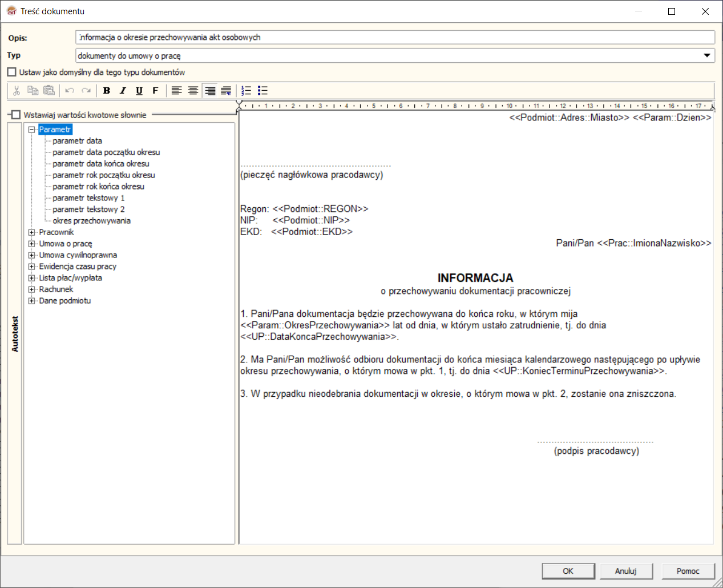Click <<Podmiot::Adres::Miasto>> placeholder
This screenshot has width=723, height=588.
click(x=569, y=118)
